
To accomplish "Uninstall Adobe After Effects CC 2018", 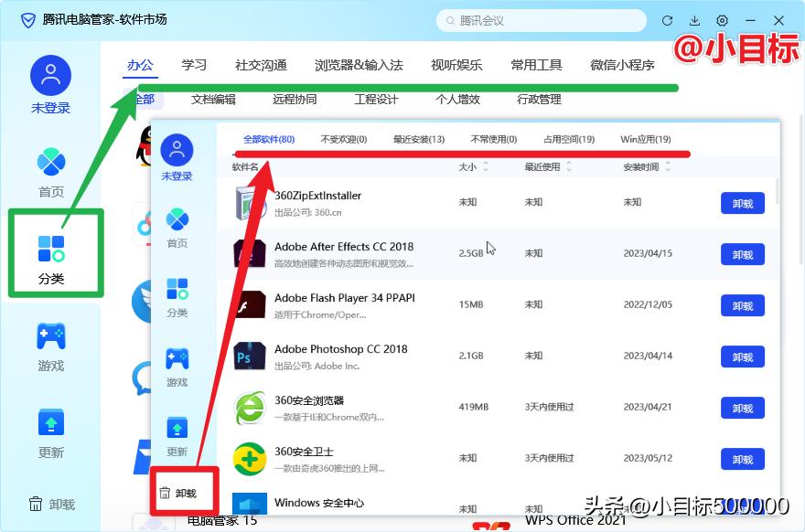I will (742, 254).
